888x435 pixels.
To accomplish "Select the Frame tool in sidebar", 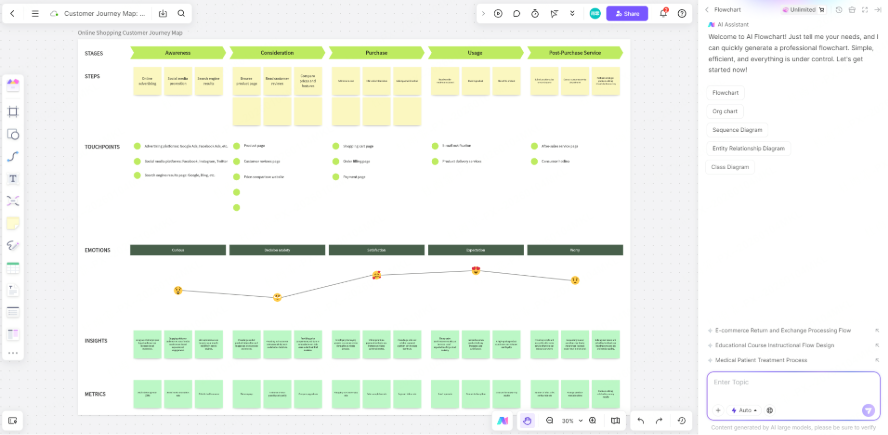I will click(13, 112).
